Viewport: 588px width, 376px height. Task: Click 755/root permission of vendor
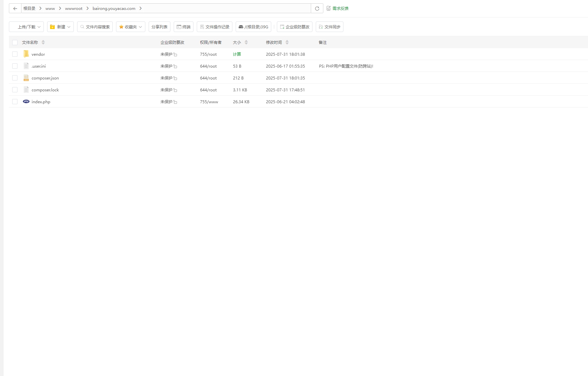click(208, 54)
